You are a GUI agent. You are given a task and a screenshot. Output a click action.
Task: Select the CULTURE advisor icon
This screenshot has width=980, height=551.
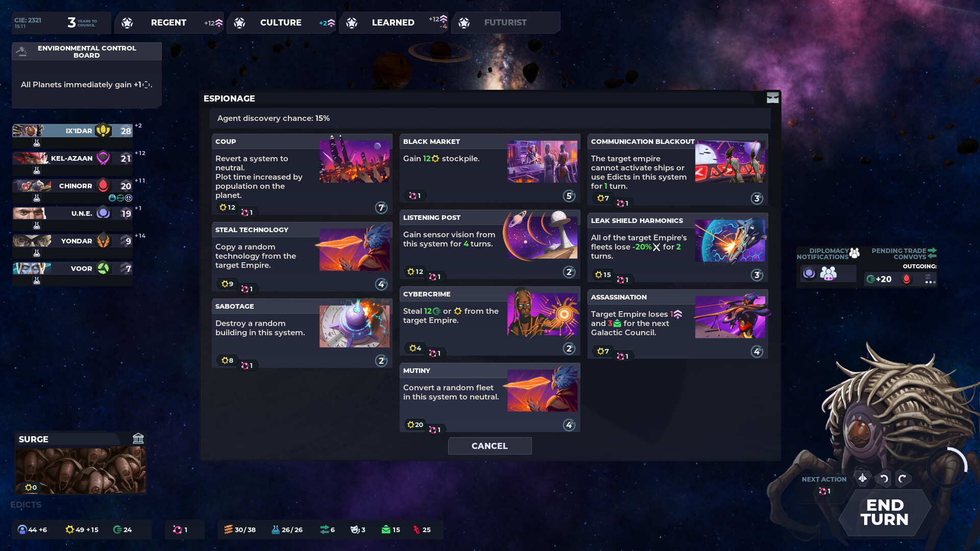(x=240, y=22)
